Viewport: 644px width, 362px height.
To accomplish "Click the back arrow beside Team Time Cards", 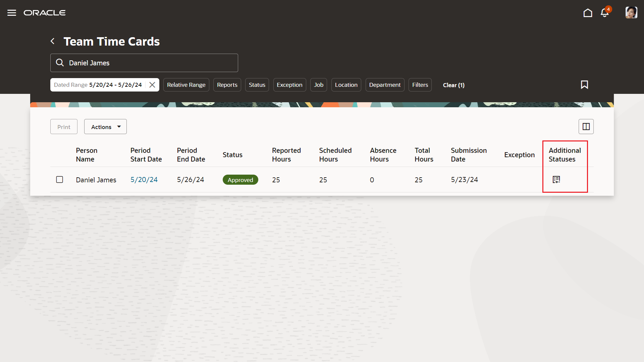I will (x=53, y=41).
